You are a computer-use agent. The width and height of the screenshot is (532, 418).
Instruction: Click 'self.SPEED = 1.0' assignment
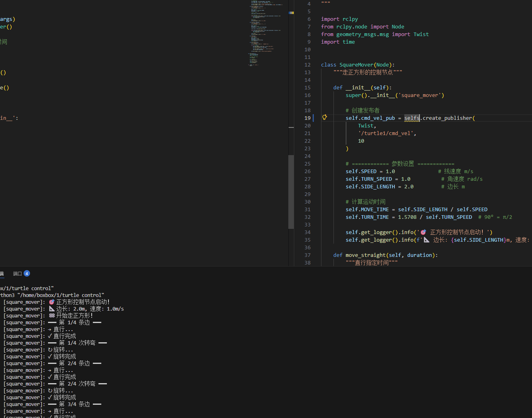point(370,172)
